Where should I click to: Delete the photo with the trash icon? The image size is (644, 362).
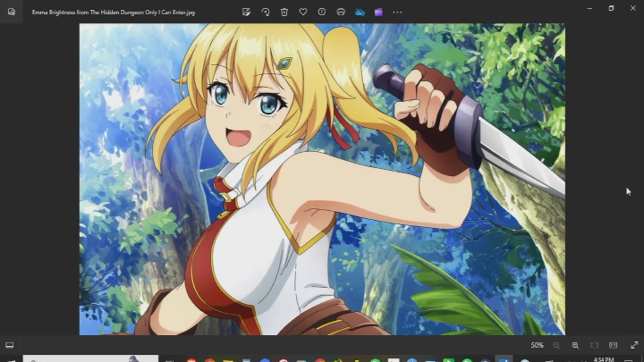[x=284, y=12]
